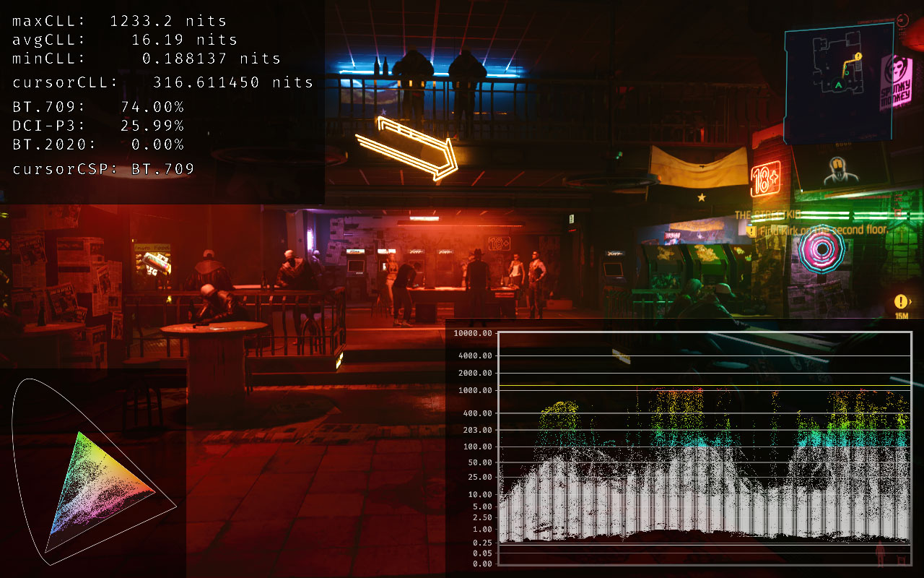Image resolution: width=924 pixels, height=578 pixels.
Task: Click the yellow objective icon beside Find Kirk
Action: click(751, 231)
